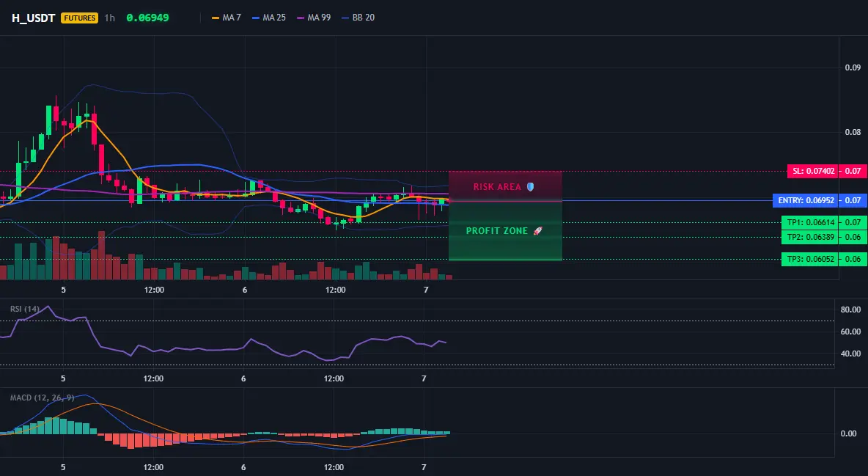This screenshot has height=476, width=868.
Task: Click the shield icon in RISK AREA
Action: (x=530, y=187)
